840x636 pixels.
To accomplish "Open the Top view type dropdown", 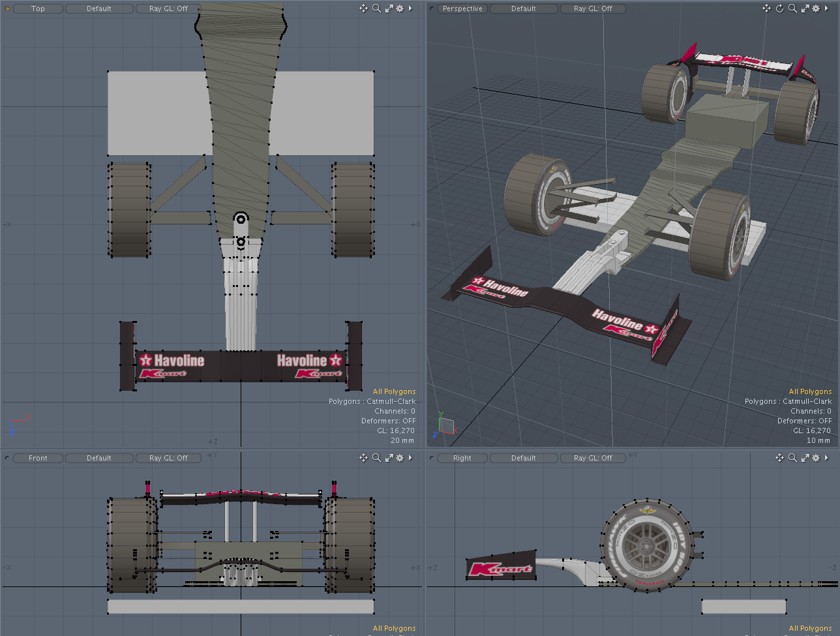I will point(38,8).
